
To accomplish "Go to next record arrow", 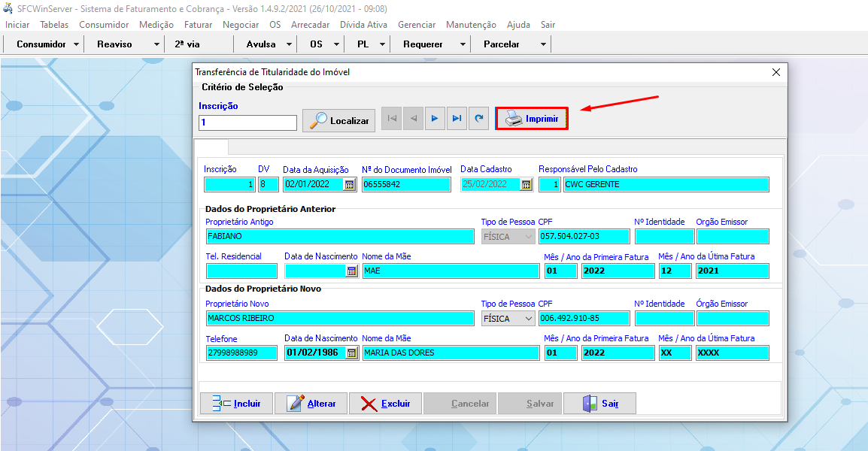I will pyautogui.click(x=435, y=119).
